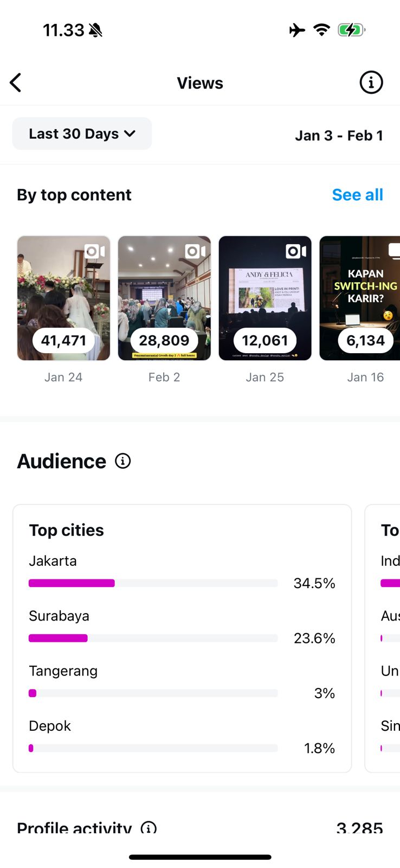Tap the Profile activity info icon

[149, 828]
